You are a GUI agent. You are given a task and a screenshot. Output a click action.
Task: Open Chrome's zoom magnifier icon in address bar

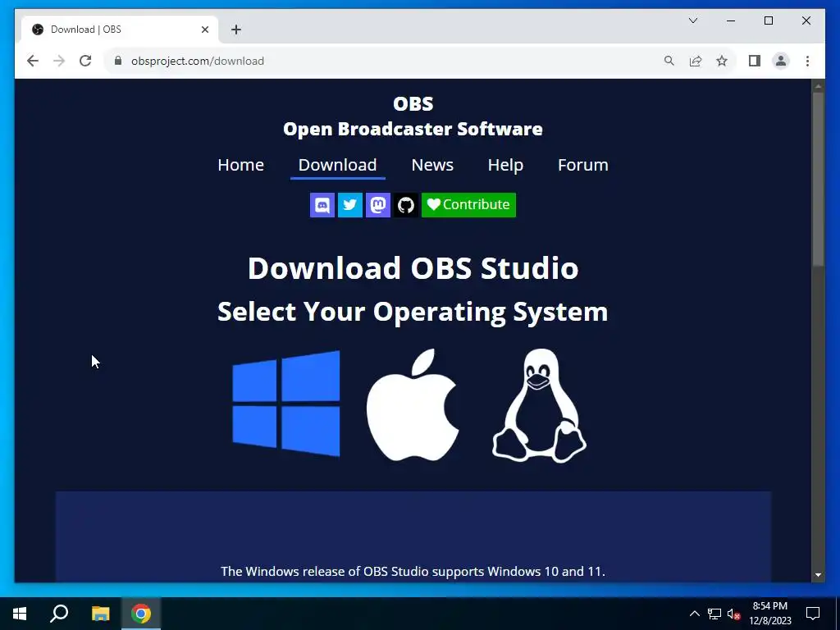[669, 61]
